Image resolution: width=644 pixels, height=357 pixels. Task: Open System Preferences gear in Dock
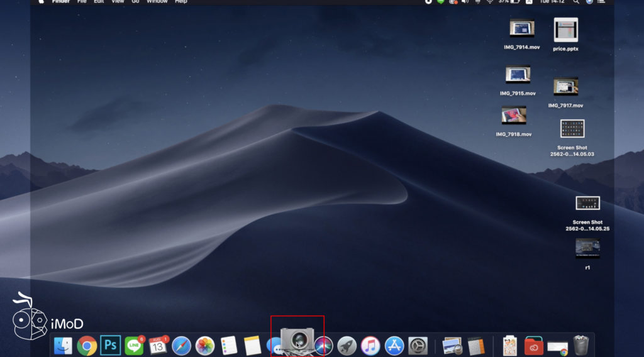coord(418,346)
